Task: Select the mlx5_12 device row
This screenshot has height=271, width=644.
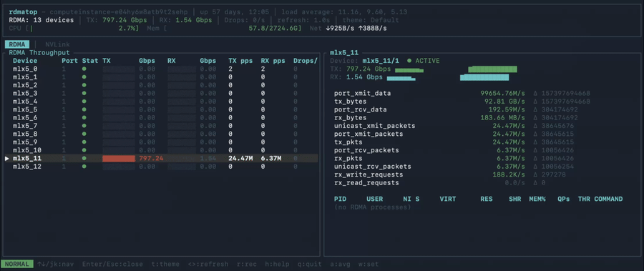Action: click(162, 167)
